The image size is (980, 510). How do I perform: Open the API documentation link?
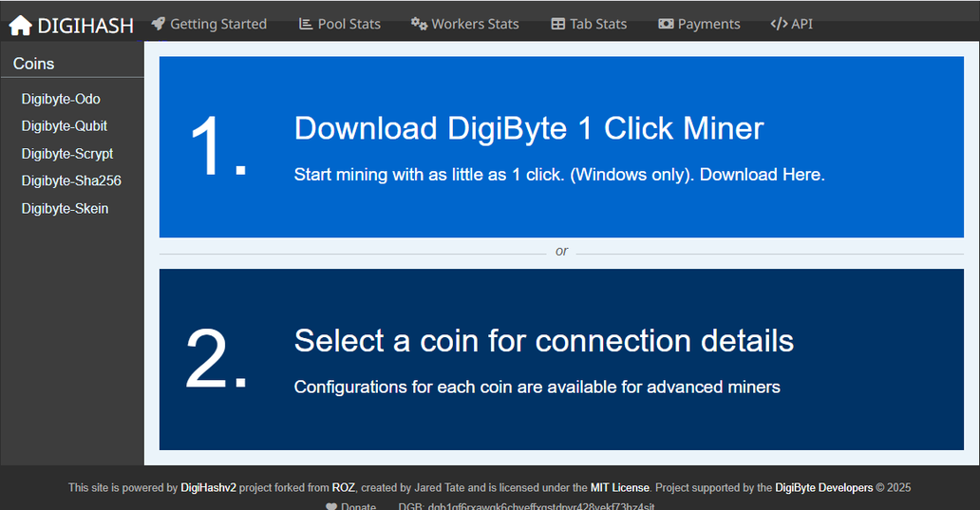(792, 24)
